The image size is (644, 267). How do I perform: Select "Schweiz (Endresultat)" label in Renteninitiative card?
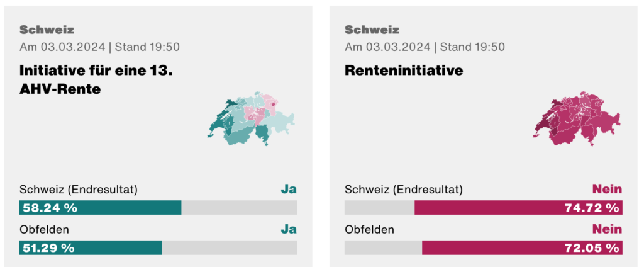pos(404,190)
